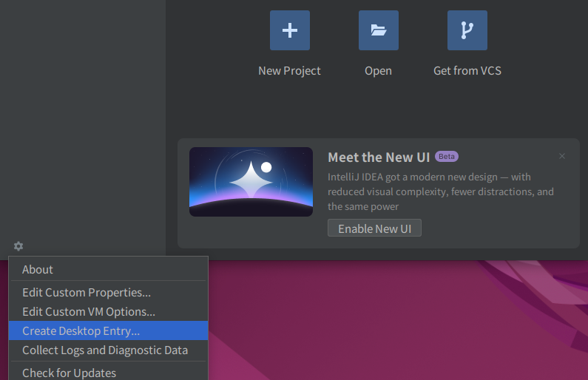588x380 pixels.
Task: Click the New UI promo image
Action: pyautogui.click(x=251, y=182)
